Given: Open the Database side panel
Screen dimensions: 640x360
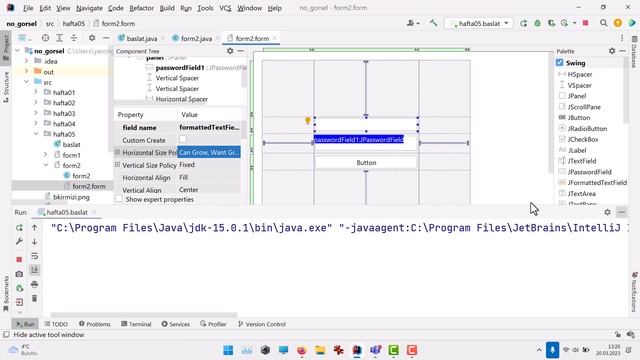Looking at the screenshot, I should (x=635, y=52).
